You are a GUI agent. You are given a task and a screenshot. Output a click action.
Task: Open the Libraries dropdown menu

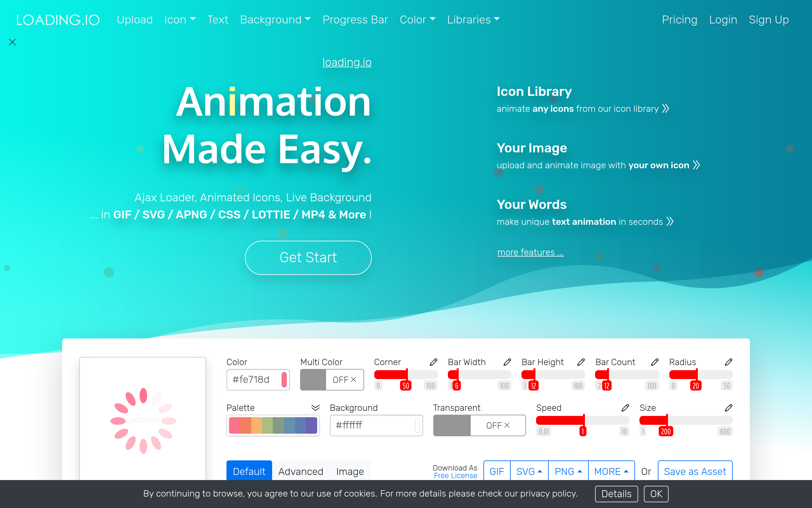pos(473,20)
